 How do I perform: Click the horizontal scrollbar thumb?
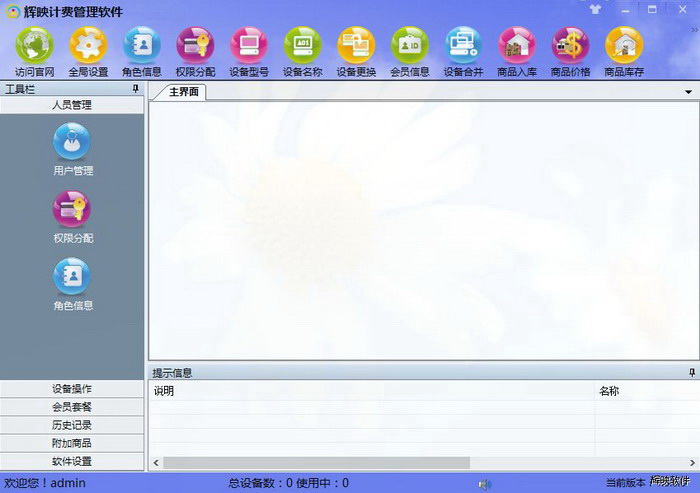click(316, 463)
